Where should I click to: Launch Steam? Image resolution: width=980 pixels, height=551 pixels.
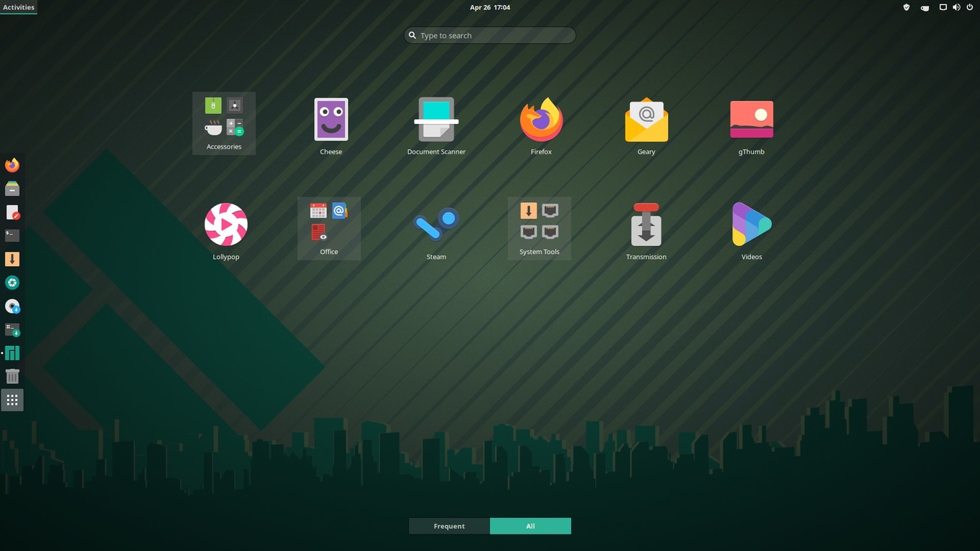[x=435, y=223]
